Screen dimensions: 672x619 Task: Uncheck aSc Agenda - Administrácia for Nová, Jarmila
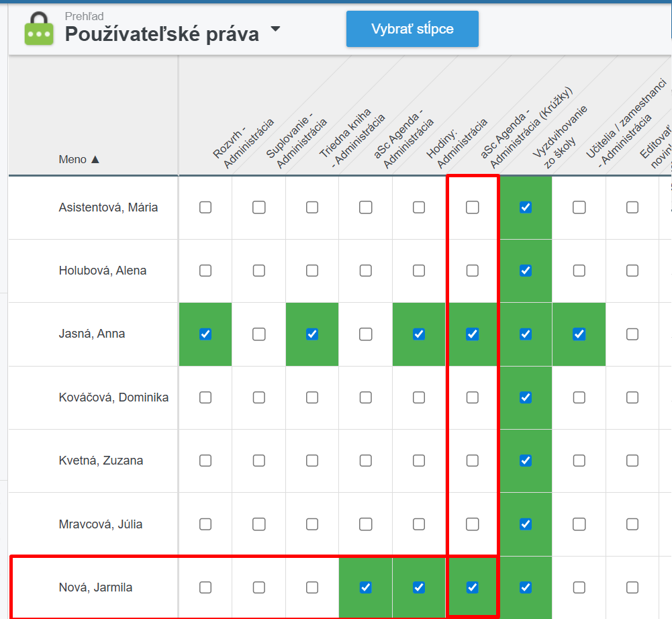click(365, 587)
